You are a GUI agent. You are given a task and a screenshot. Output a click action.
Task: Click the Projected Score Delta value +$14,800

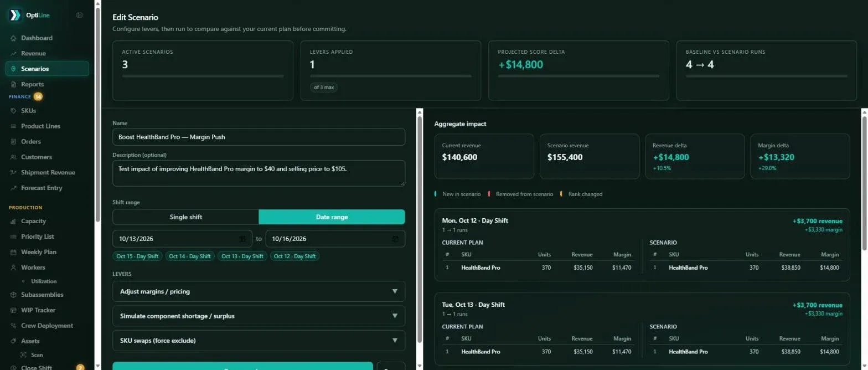[520, 64]
